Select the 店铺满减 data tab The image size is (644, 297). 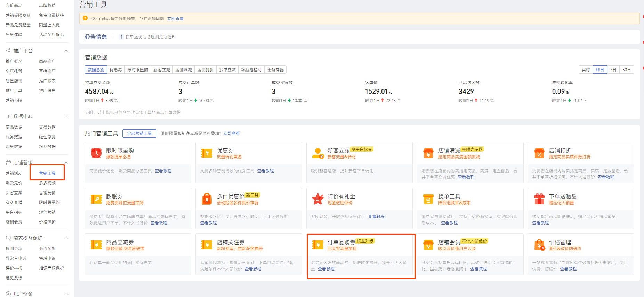[184, 70]
